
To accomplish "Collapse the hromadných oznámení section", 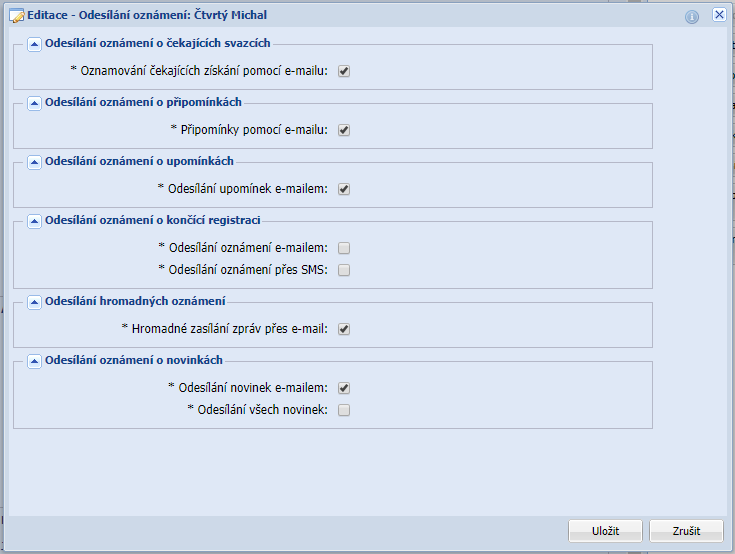I will point(34,302).
